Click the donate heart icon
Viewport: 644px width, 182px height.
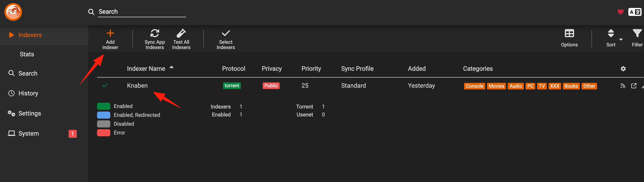620,12
